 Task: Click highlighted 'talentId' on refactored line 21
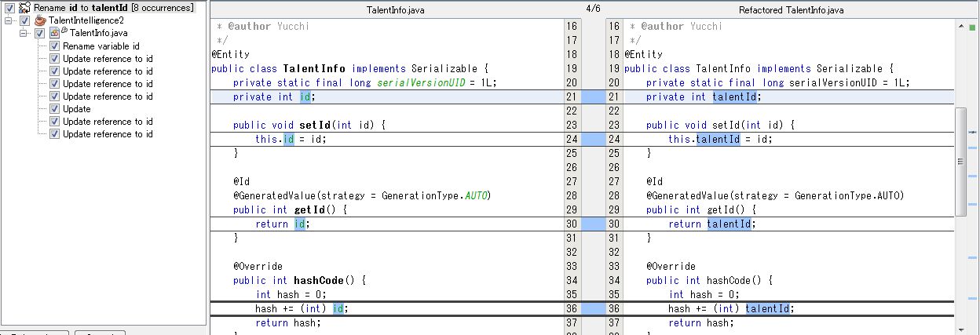click(x=736, y=97)
